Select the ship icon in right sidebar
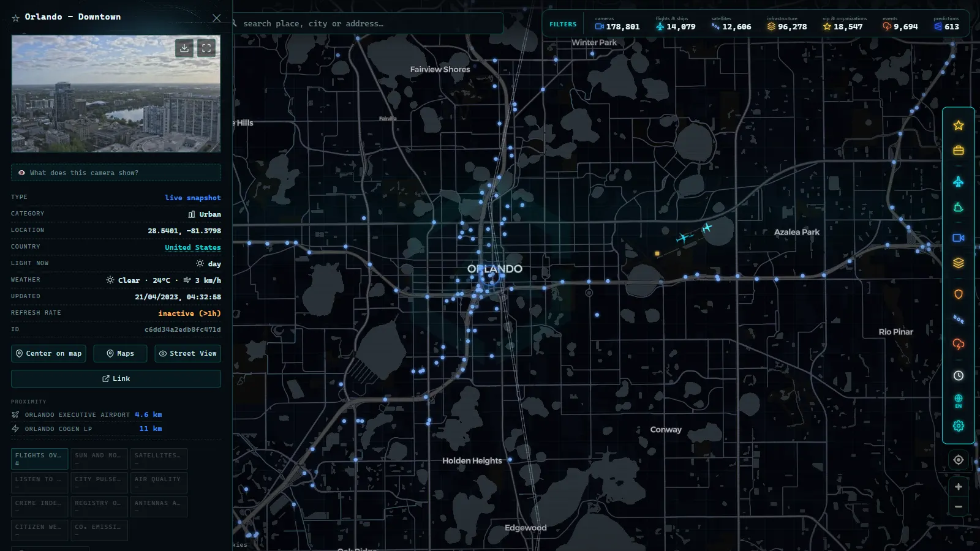980x551 pixels. (959, 208)
